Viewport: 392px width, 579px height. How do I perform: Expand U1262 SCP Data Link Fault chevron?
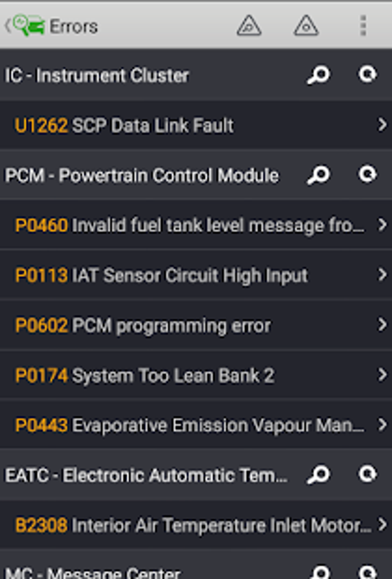tap(382, 125)
